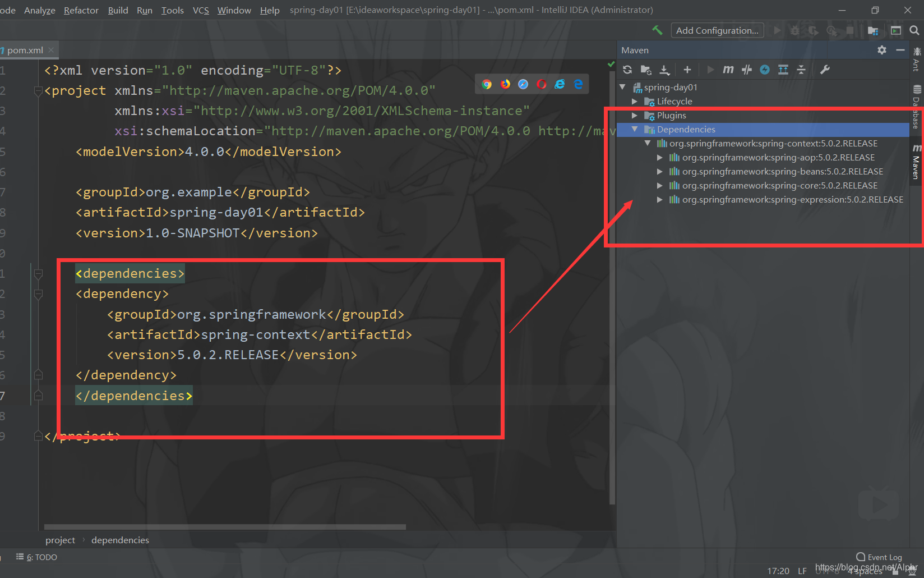Click the green inspection checkmark indicator
Screen dimensions: 924x578
point(611,65)
